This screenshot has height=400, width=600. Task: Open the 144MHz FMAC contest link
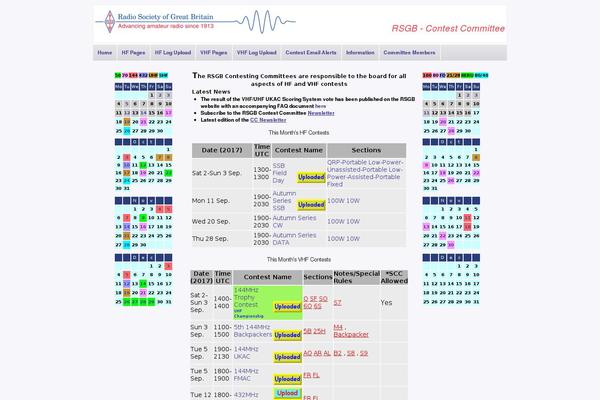[x=246, y=375]
